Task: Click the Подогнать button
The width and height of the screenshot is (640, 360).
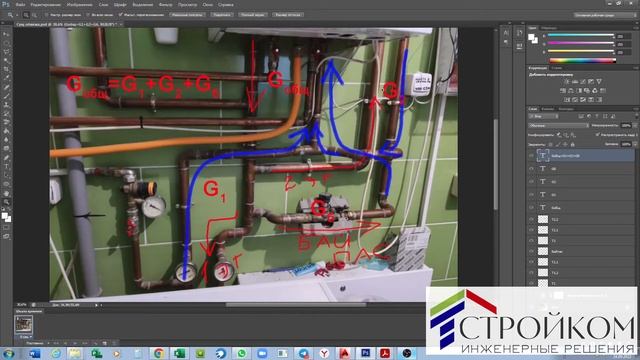Action: coord(222,15)
